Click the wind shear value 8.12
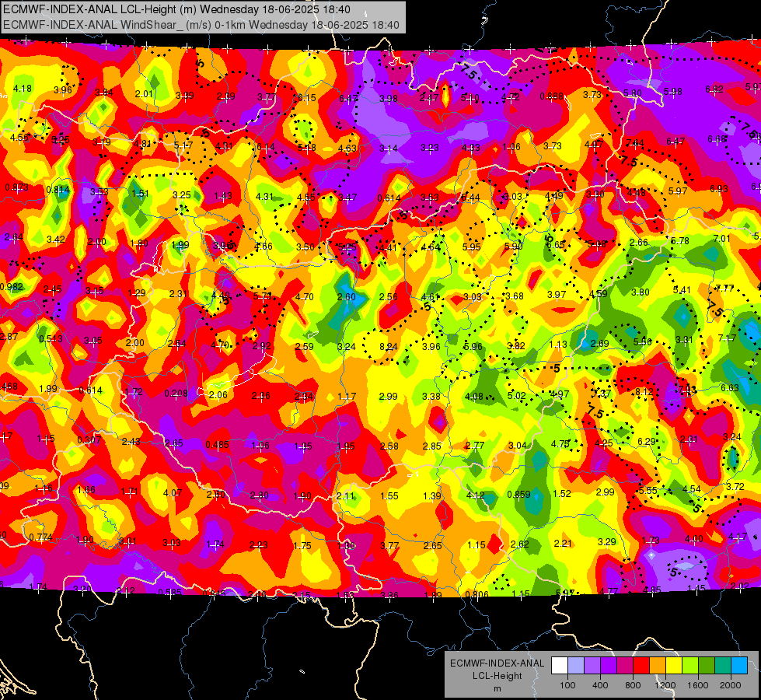The width and height of the screenshot is (761, 700). click(x=644, y=391)
